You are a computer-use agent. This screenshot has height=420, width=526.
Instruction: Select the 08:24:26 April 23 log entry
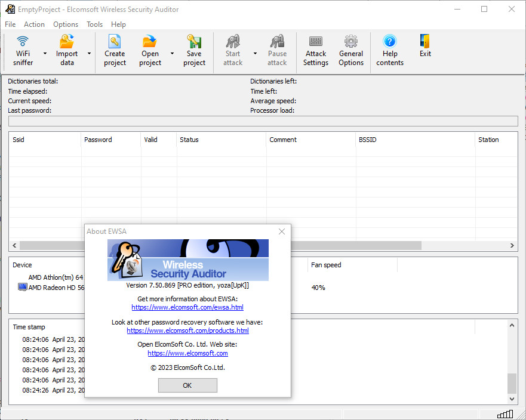53,391
